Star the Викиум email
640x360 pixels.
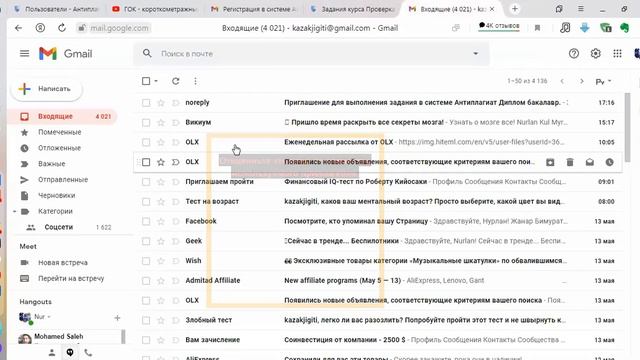161,122
